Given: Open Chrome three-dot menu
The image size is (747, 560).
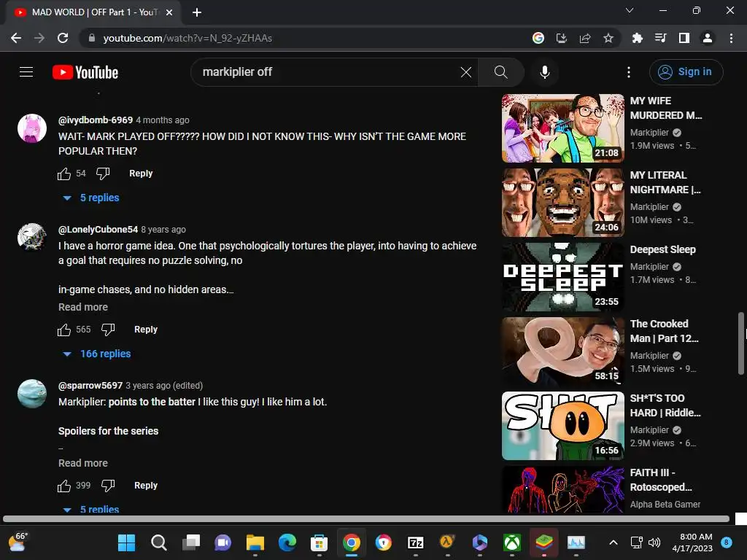Looking at the screenshot, I should click(x=731, y=38).
